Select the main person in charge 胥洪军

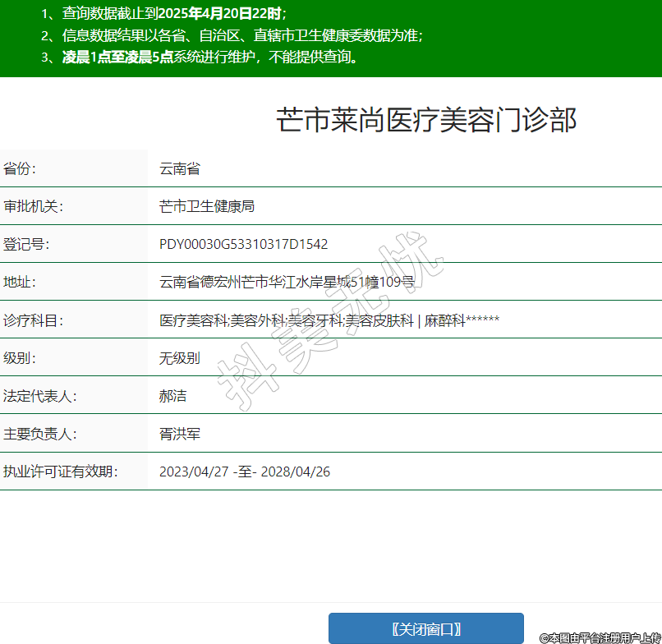coord(180,434)
